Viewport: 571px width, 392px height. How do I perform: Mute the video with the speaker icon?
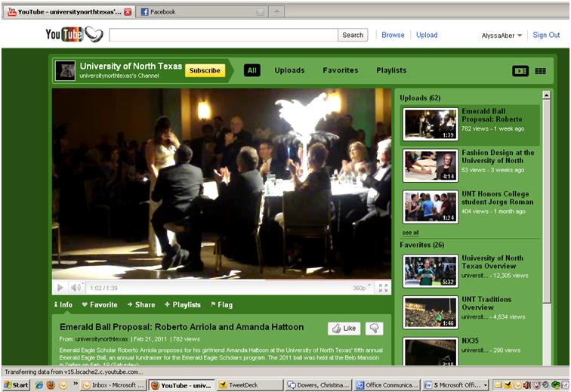point(76,288)
